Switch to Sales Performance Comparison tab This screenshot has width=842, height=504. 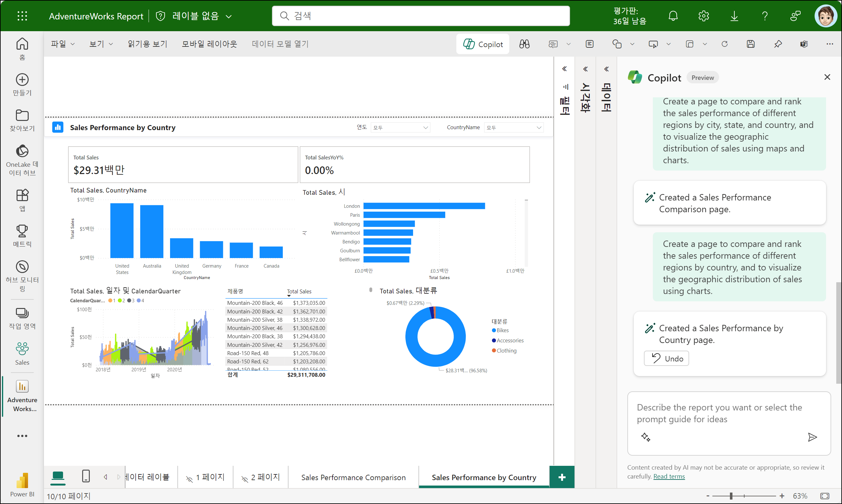coord(353,478)
